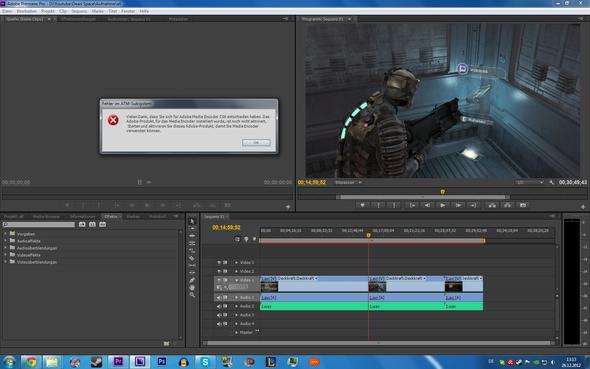Image resolution: width=590 pixels, height=369 pixels.
Task: Click the YUV effects filter icon
Action: (x=102, y=225)
